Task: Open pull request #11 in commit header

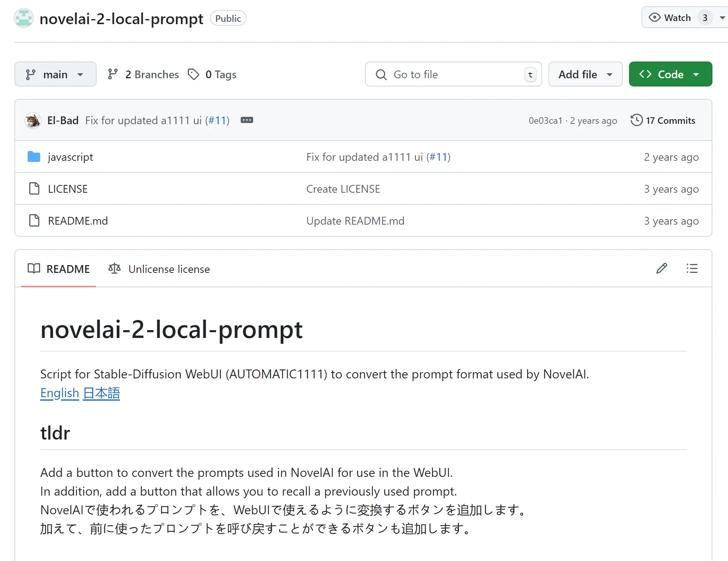Action: click(x=217, y=120)
